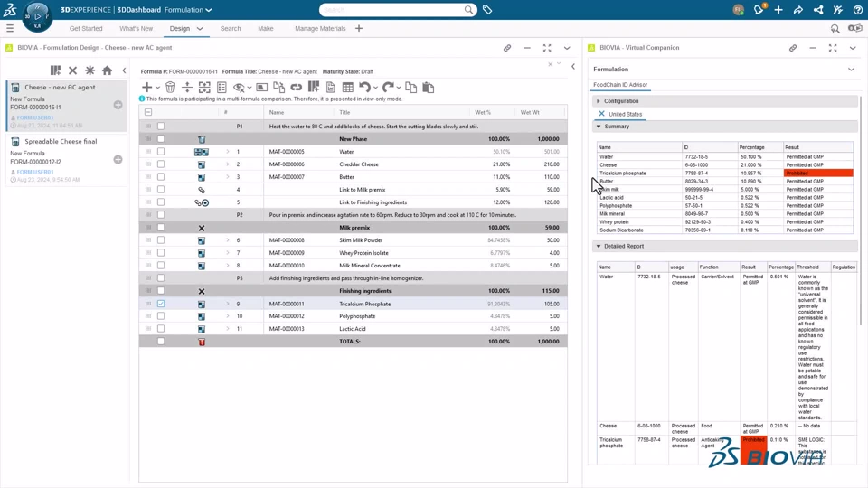Click the Home icon in left panel

(108, 70)
